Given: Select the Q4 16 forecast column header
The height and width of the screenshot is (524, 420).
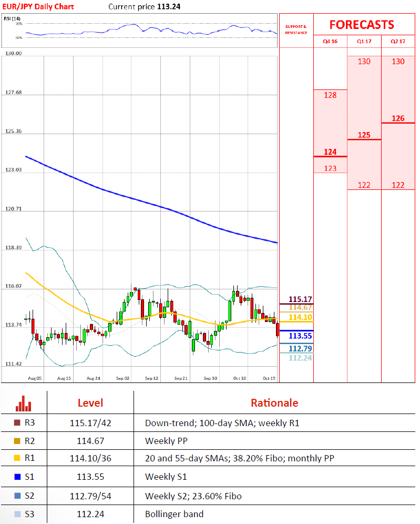Looking at the screenshot, I should pos(330,42).
